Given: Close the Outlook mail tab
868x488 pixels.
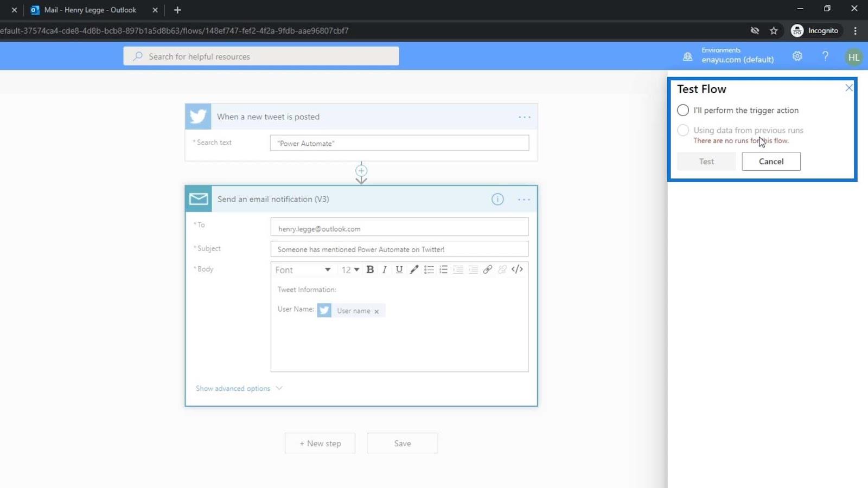Looking at the screenshot, I should click(x=155, y=10).
